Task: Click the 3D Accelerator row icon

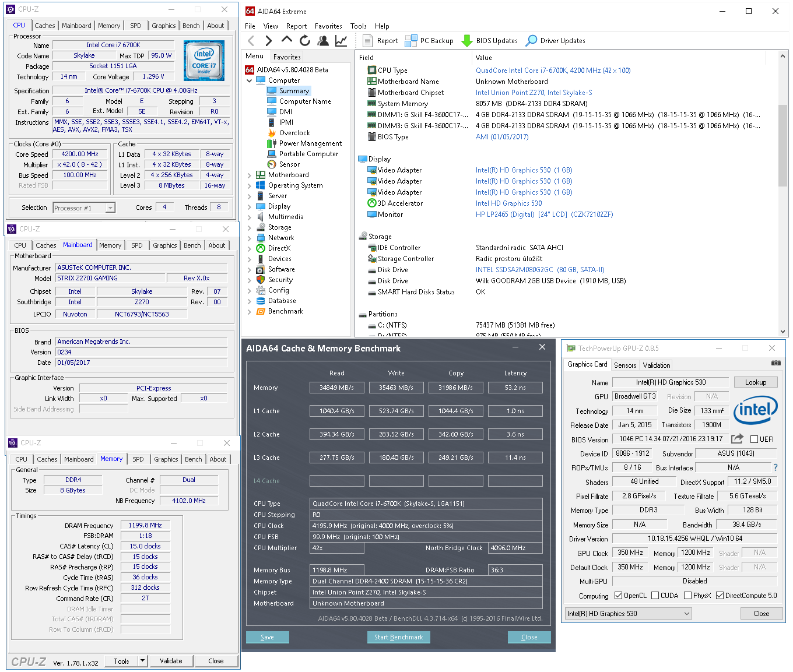Action: pyautogui.click(x=372, y=203)
